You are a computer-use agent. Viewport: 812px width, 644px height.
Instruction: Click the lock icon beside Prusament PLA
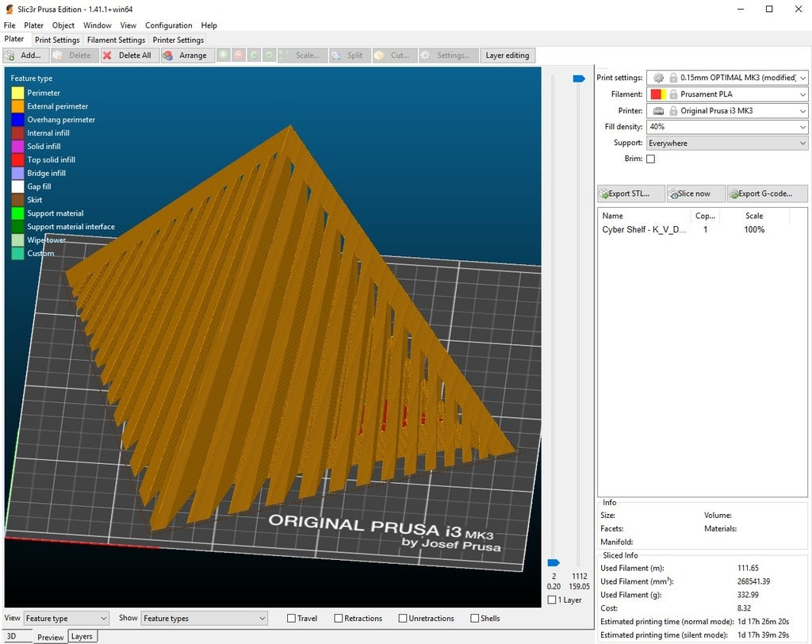click(673, 94)
